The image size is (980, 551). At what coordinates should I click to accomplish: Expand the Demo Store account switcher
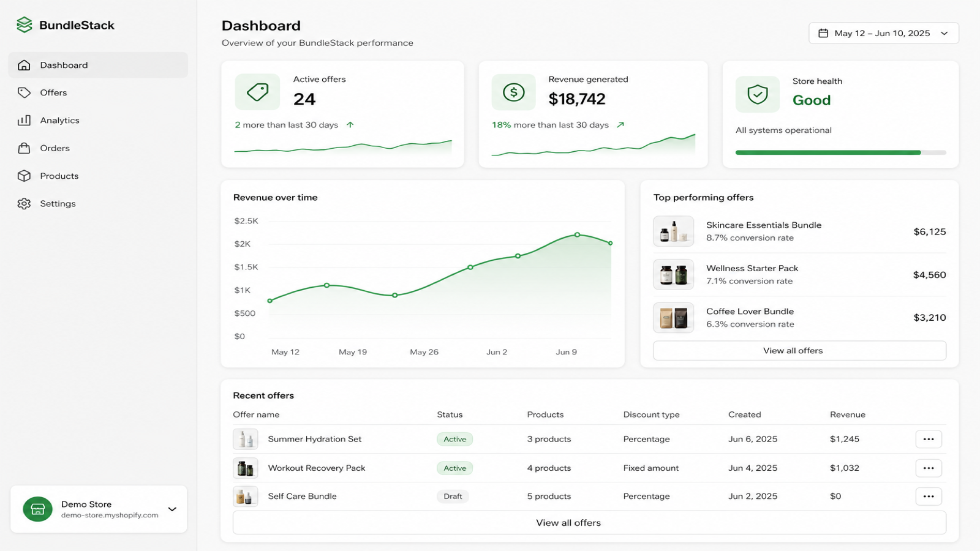point(99,509)
